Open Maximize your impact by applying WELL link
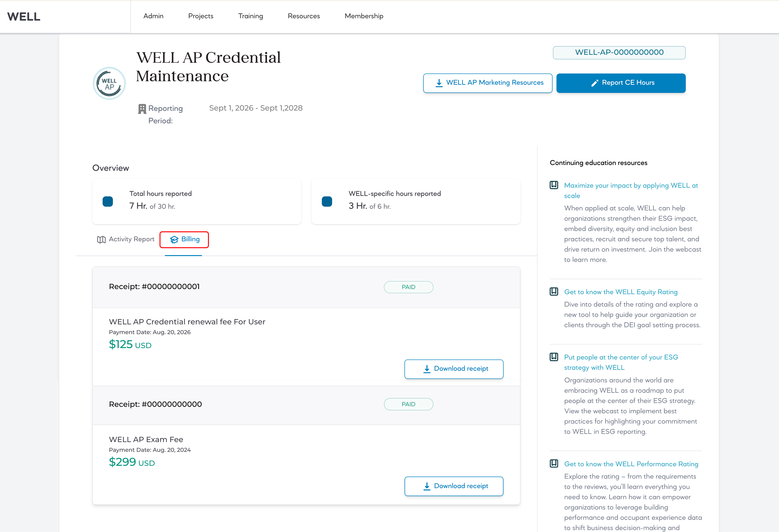The width and height of the screenshot is (779, 532). [x=631, y=190]
